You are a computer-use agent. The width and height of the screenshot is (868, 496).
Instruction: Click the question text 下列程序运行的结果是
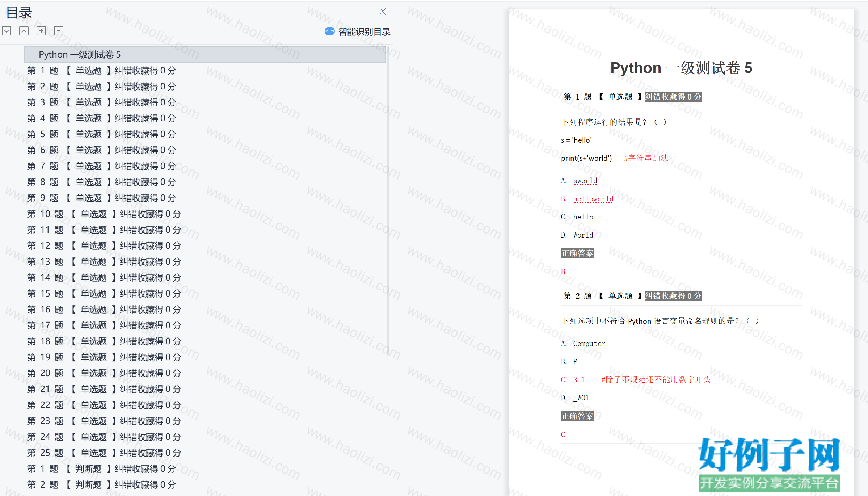(614, 122)
